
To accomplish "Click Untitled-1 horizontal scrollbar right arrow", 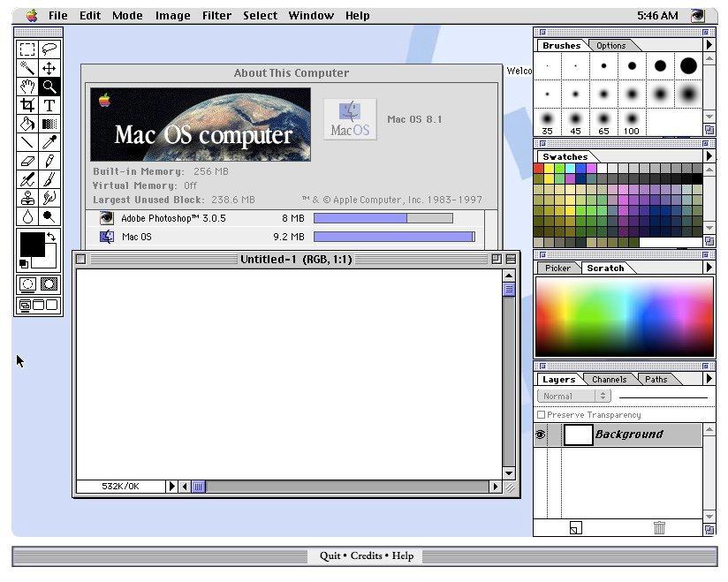I will pyautogui.click(x=495, y=487).
